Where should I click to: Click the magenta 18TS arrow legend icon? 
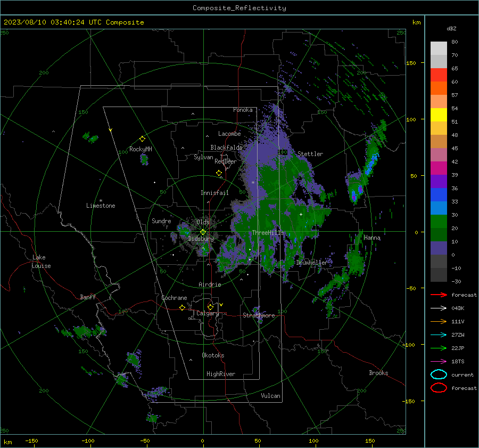[439, 362]
